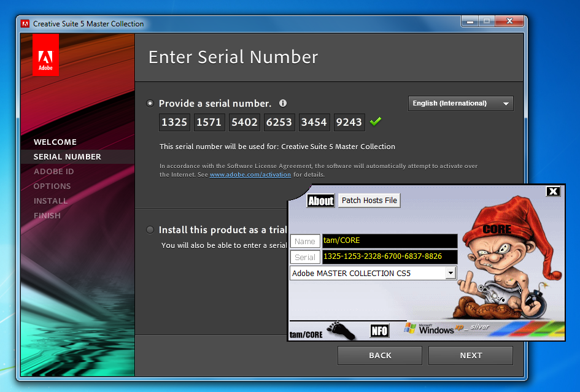
Task: Click the CORE gnome mascot image
Action: tap(510, 259)
